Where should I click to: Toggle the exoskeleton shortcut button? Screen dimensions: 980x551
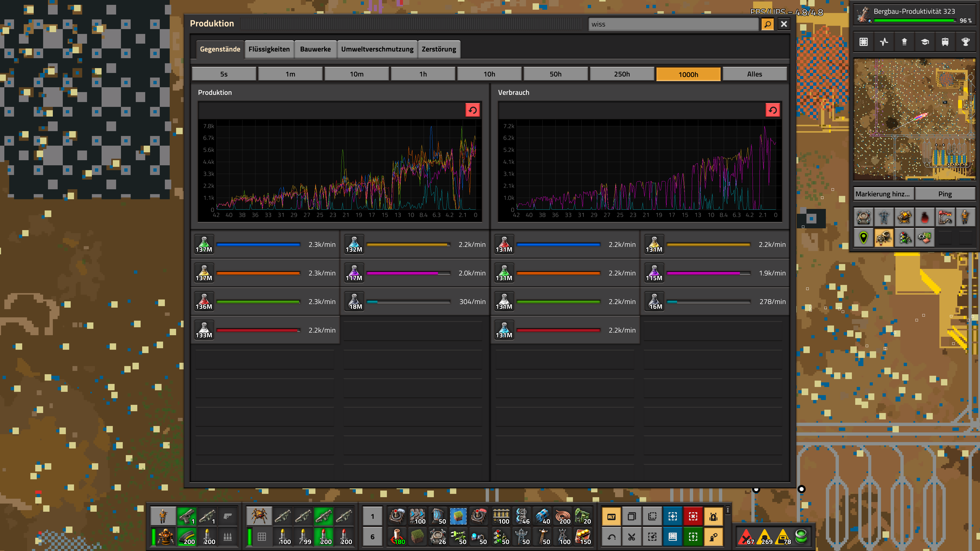click(x=713, y=536)
